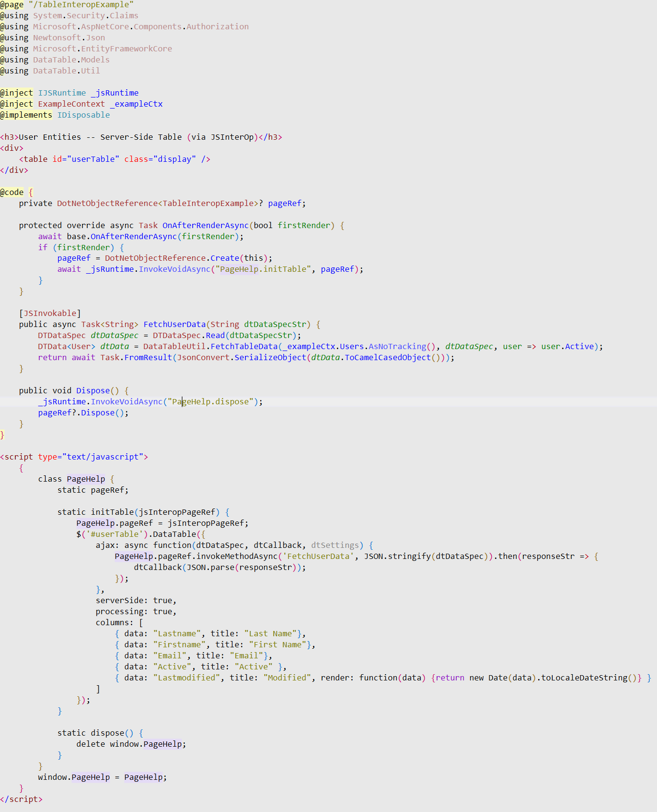Click id="userTable" attribute in table tag
Screen dimensions: 657x812
click(x=85, y=159)
